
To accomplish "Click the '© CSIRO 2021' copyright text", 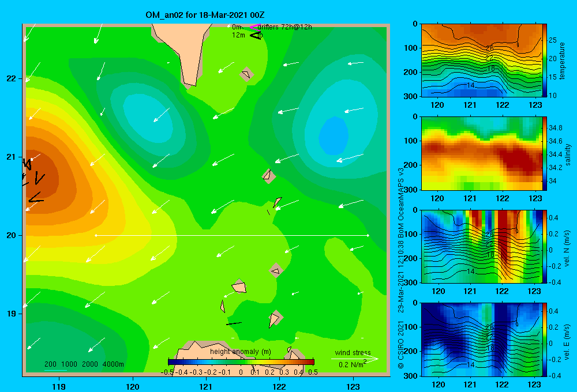I will (x=401, y=345).
